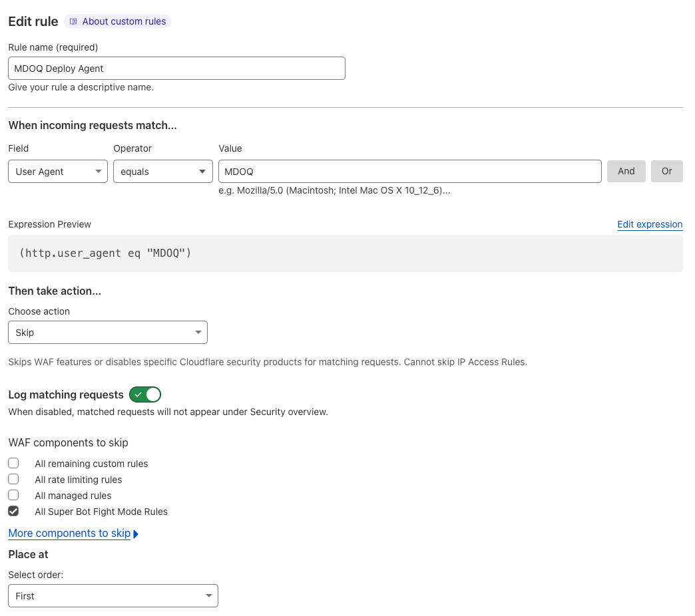Check All remaining custom rules

pyautogui.click(x=14, y=463)
